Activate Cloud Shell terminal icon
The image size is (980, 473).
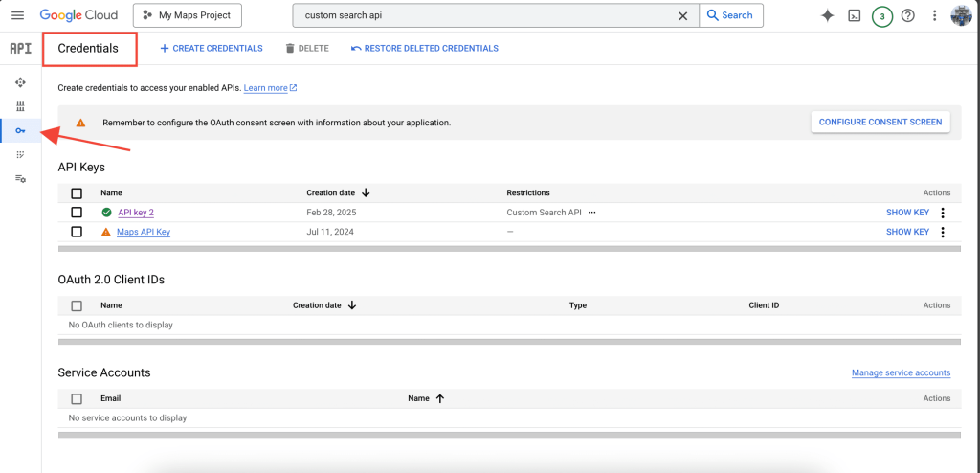[x=855, y=15]
